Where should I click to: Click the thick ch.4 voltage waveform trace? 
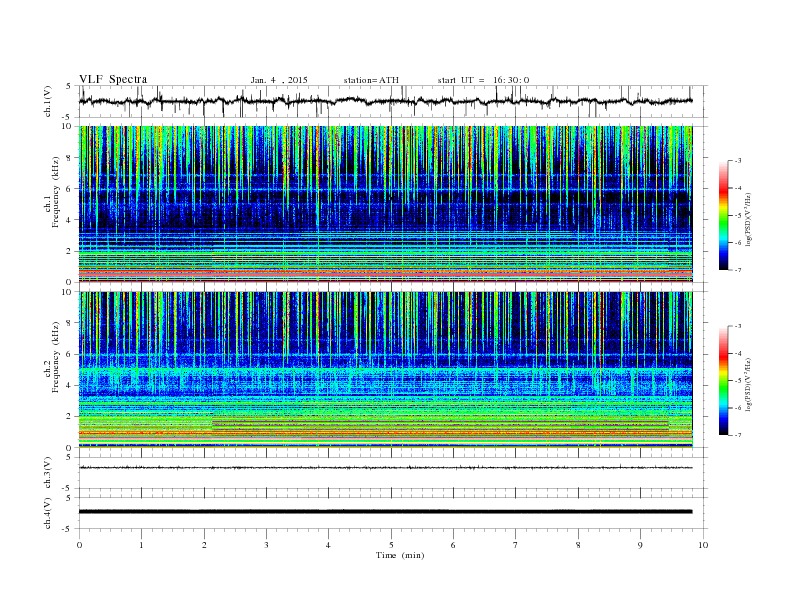click(x=385, y=512)
